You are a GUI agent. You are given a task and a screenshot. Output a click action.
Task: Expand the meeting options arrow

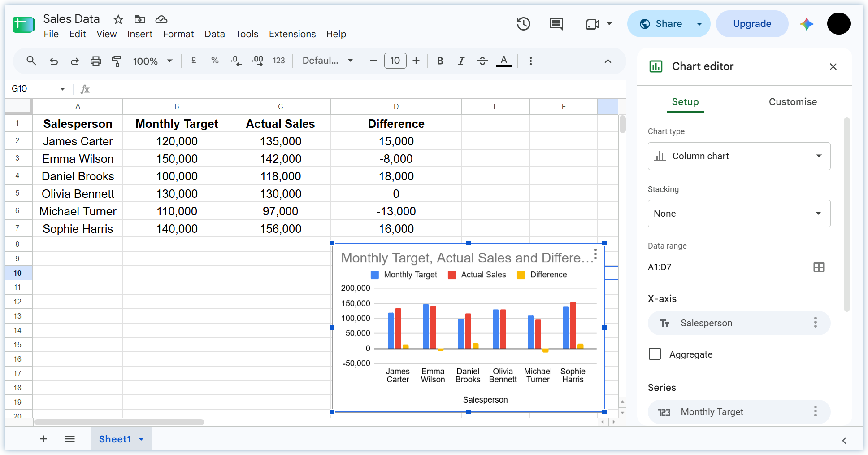pos(609,24)
